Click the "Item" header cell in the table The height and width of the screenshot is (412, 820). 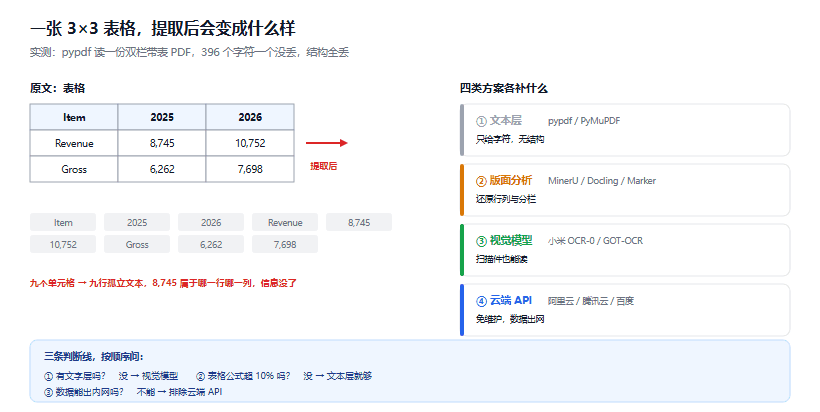(x=74, y=117)
